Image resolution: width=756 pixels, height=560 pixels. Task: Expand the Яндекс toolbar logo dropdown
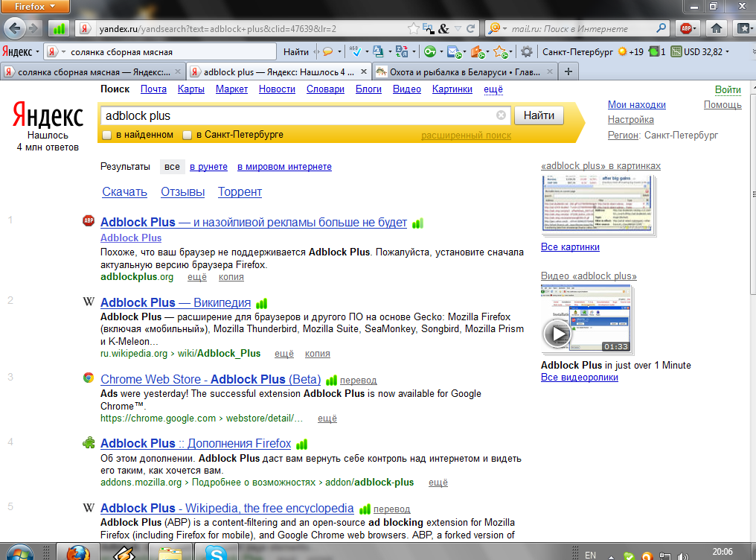(x=21, y=52)
